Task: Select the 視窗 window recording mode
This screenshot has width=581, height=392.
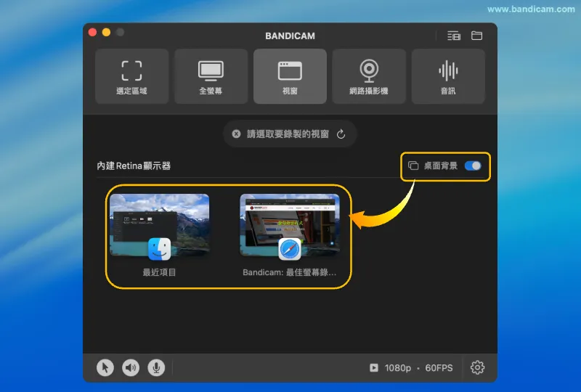Action: tap(290, 76)
